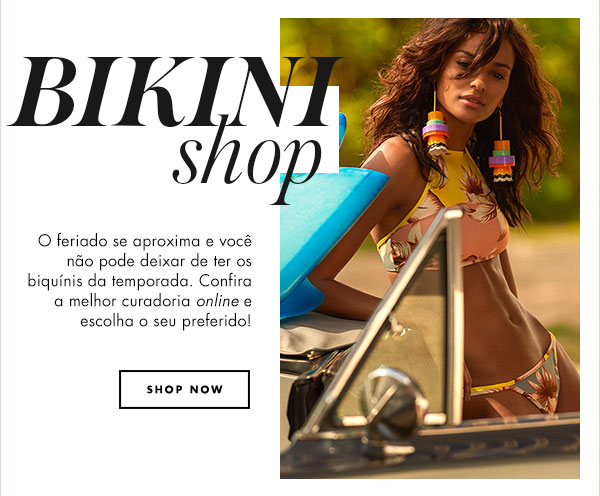Click the SHOP NOW button

coord(184,389)
